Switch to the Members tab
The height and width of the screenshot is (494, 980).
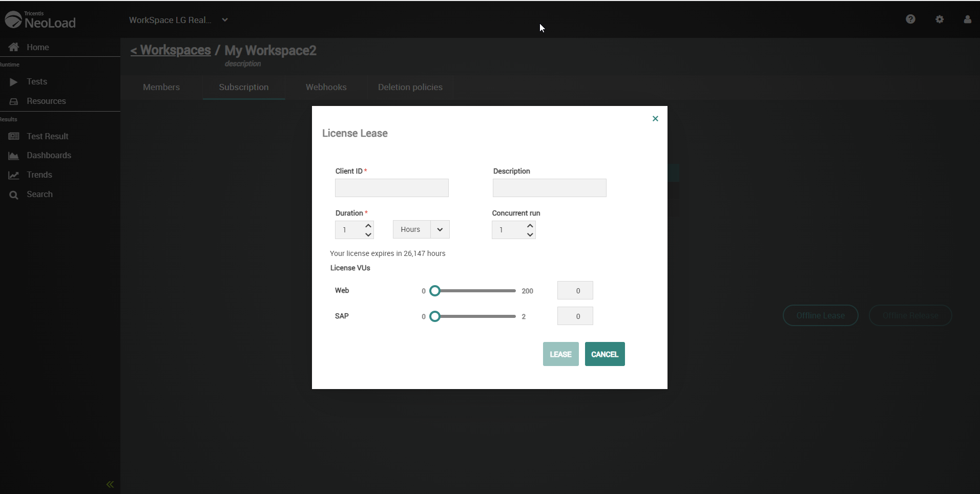click(x=161, y=87)
